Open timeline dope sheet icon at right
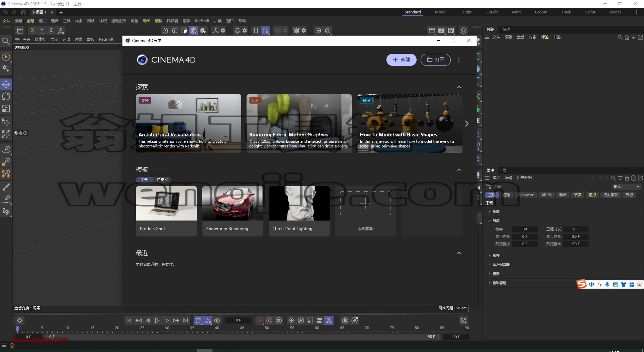The width and height of the screenshot is (644, 352). [464, 320]
